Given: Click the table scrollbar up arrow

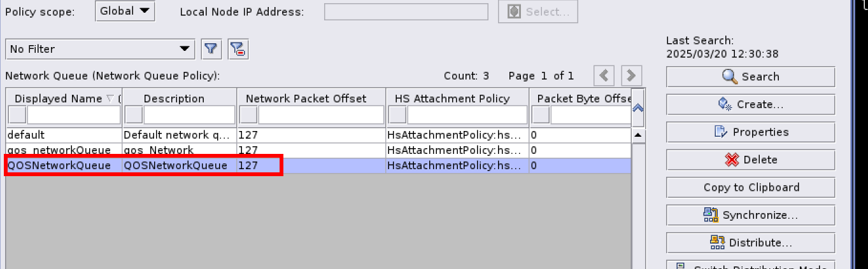Looking at the screenshot, I should point(638,135).
